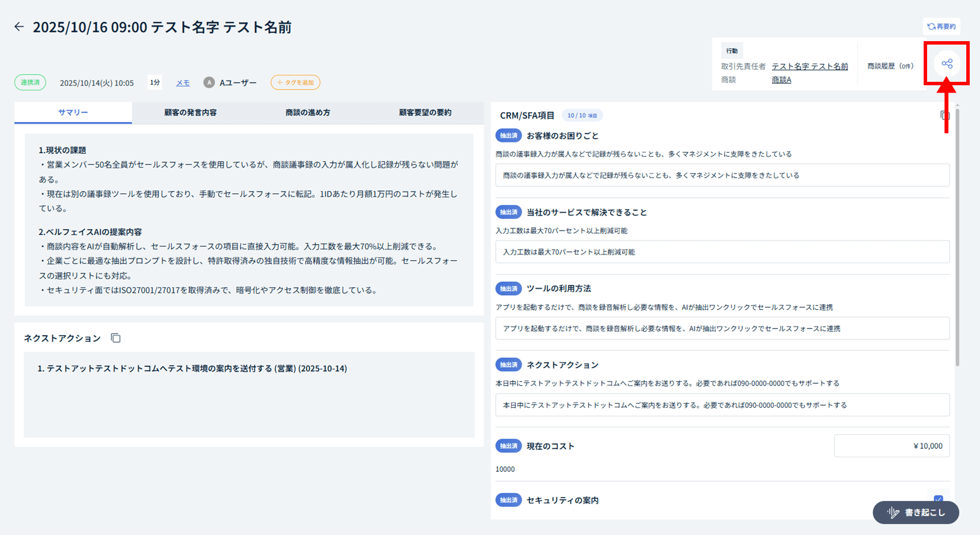Select the 顧客要望の要約 tab
This screenshot has height=535, width=980.
pyautogui.click(x=425, y=113)
